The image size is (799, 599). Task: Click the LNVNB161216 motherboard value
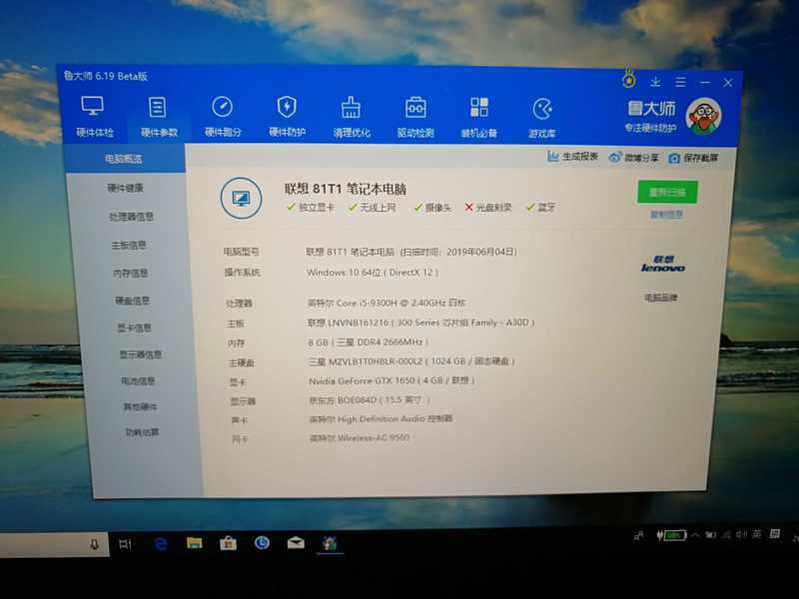[421, 322]
